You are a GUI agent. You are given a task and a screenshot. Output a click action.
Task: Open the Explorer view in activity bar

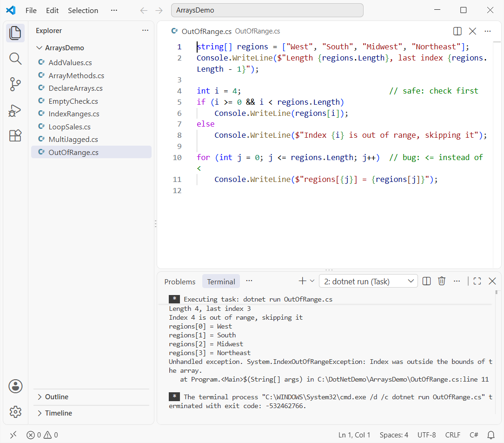(15, 33)
